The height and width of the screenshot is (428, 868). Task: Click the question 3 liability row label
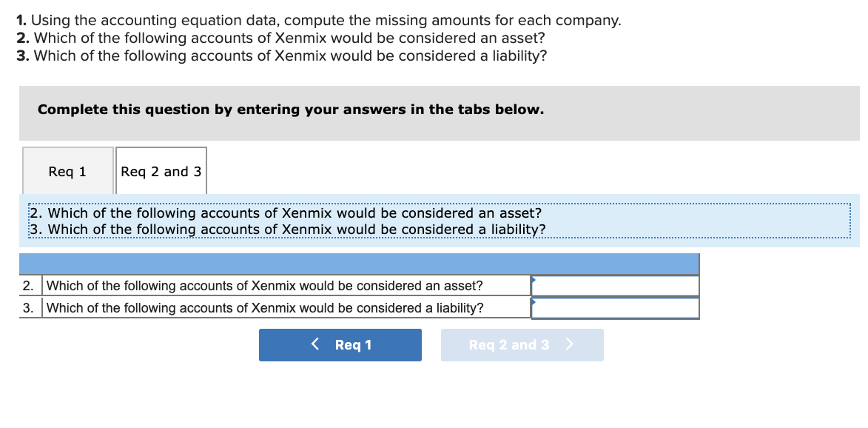click(x=263, y=307)
